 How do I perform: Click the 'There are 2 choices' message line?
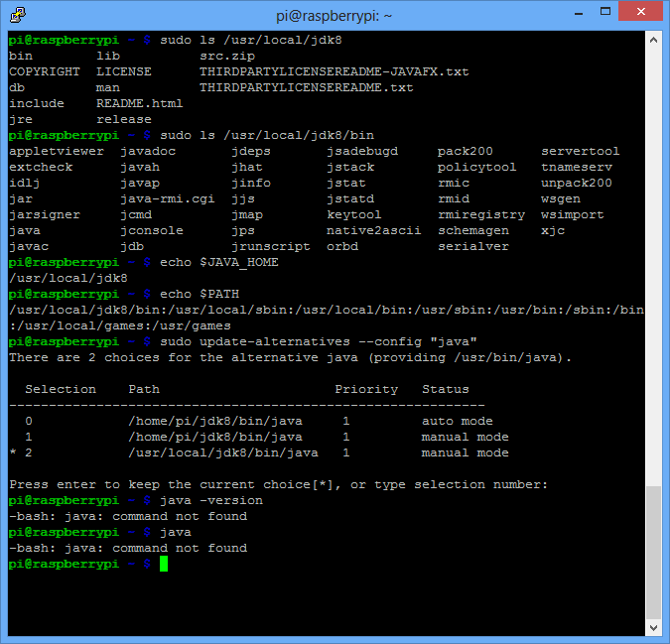tap(290, 357)
